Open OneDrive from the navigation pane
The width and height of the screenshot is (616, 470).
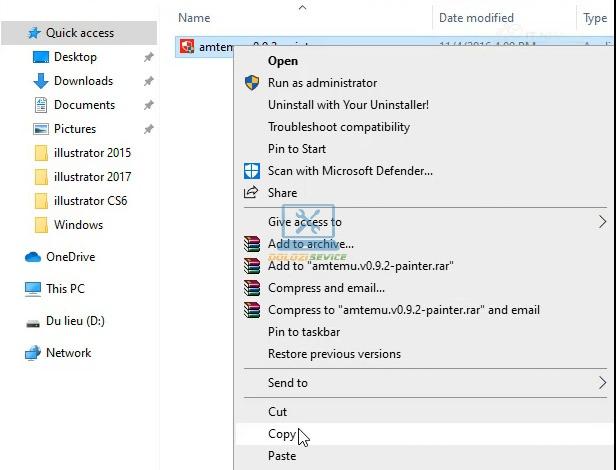(70, 257)
